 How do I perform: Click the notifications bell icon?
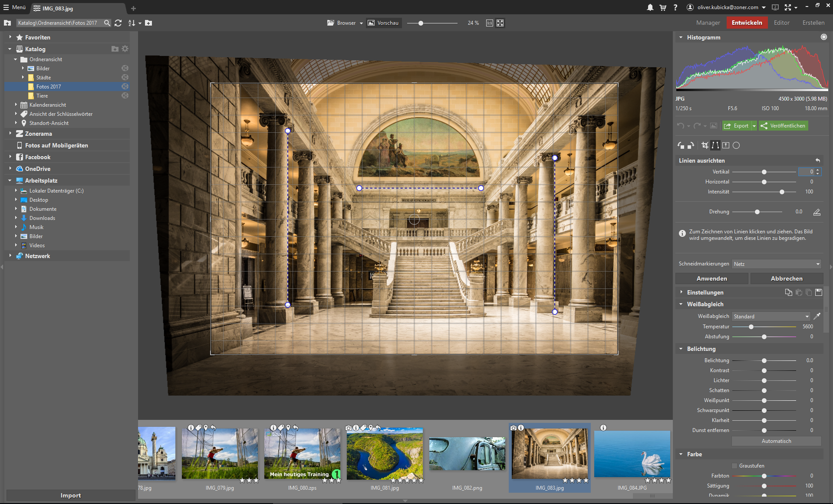[x=650, y=7]
